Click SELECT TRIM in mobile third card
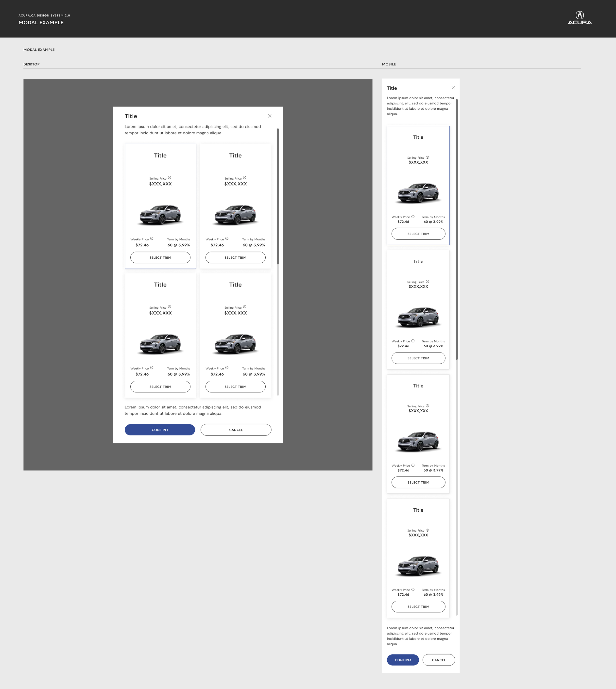This screenshot has width=616, height=689. [418, 482]
